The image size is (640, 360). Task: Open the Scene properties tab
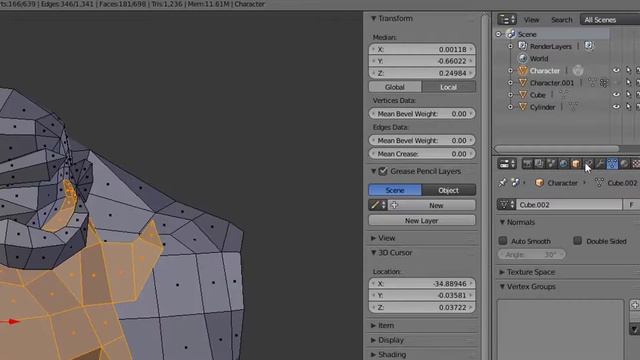551,164
